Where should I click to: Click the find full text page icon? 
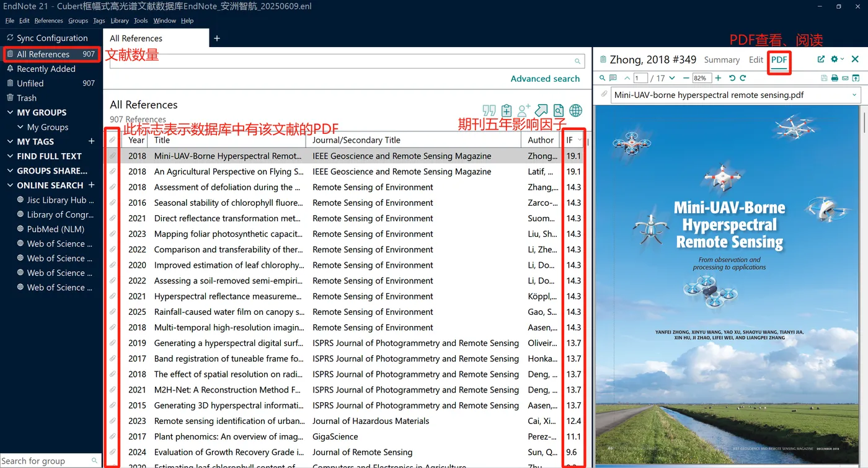click(x=559, y=110)
